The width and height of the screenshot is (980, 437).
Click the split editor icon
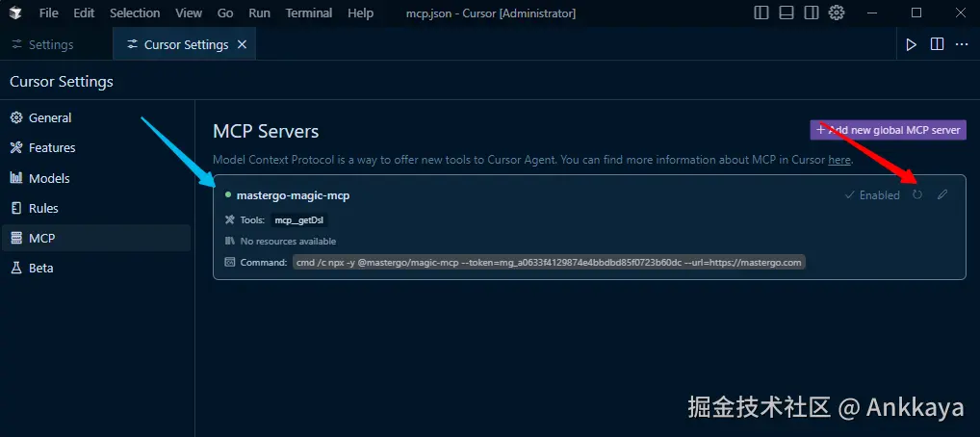pos(937,44)
